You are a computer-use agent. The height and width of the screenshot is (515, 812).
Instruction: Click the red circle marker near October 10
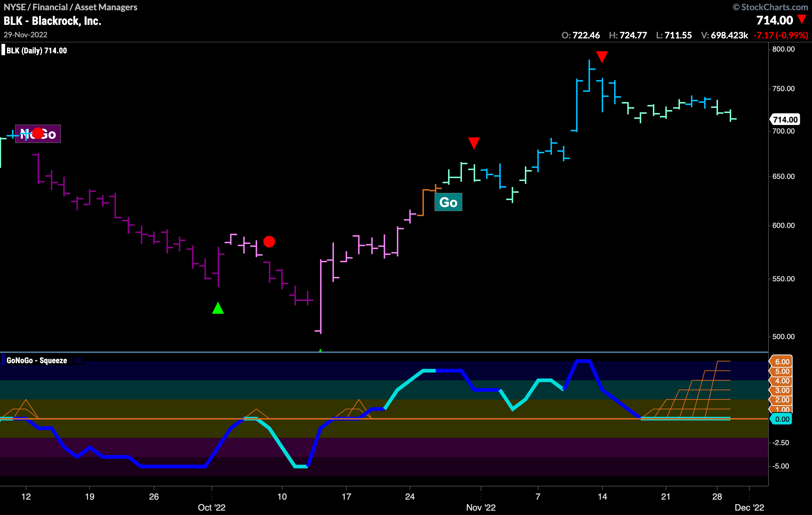click(x=269, y=241)
